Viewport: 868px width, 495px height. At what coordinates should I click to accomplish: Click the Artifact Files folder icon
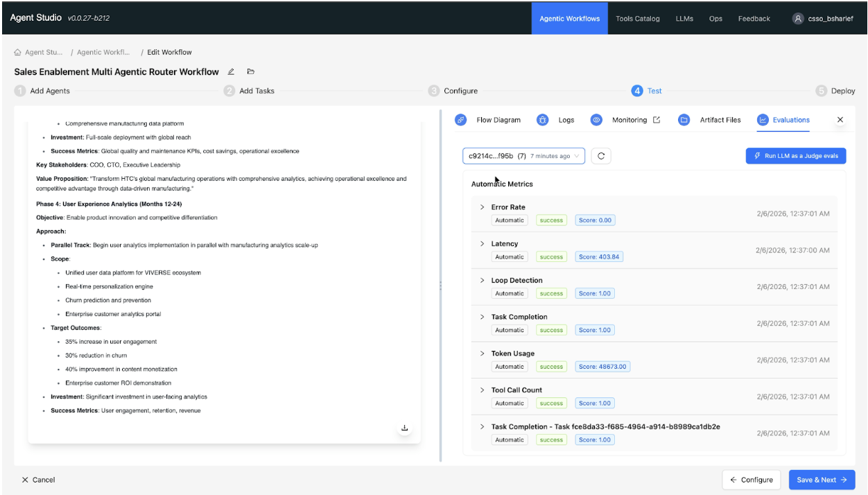click(x=684, y=120)
